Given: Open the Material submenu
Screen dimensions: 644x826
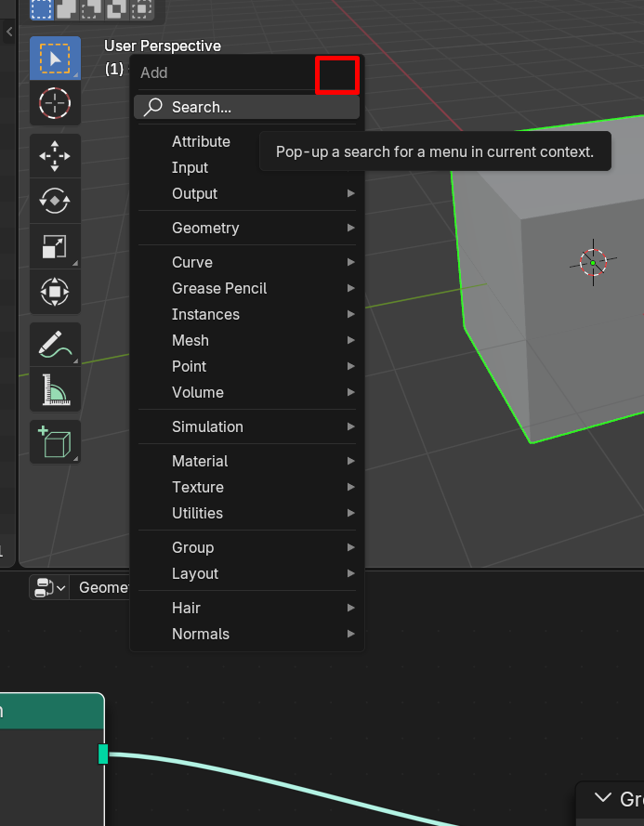Looking at the screenshot, I should 246,461.
